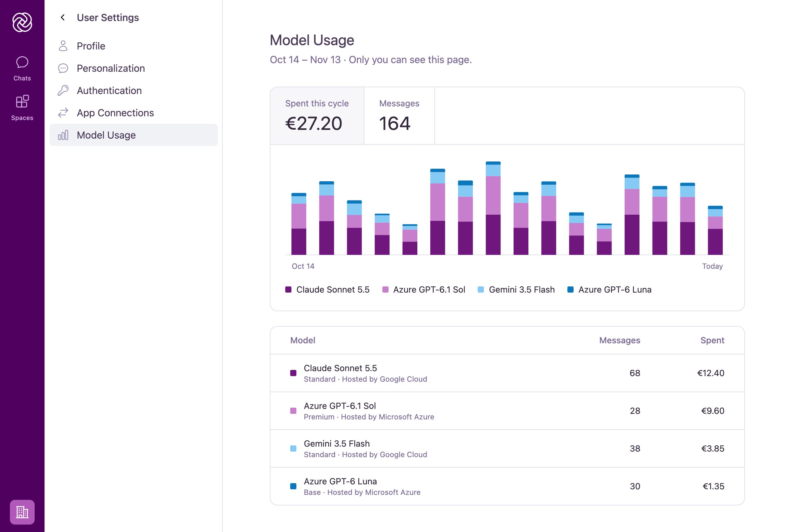The height and width of the screenshot is (532, 792).
Task: Open Chats from the left rail
Action: pyautogui.click(x=22, y=69)
